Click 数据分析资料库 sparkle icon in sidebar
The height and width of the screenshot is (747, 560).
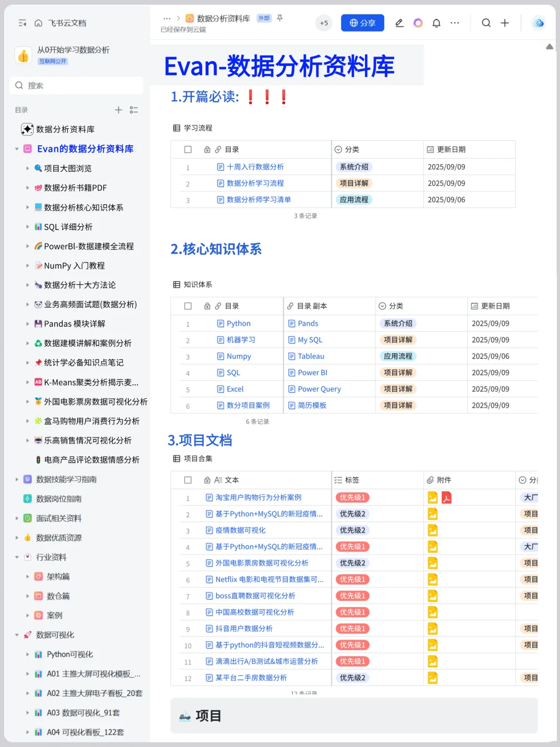click(27, 129)
